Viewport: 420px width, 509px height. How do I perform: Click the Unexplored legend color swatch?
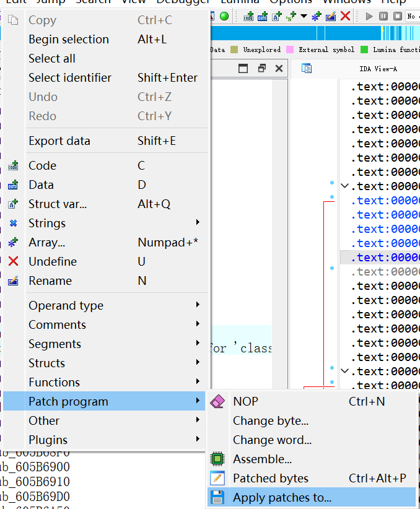234,50
